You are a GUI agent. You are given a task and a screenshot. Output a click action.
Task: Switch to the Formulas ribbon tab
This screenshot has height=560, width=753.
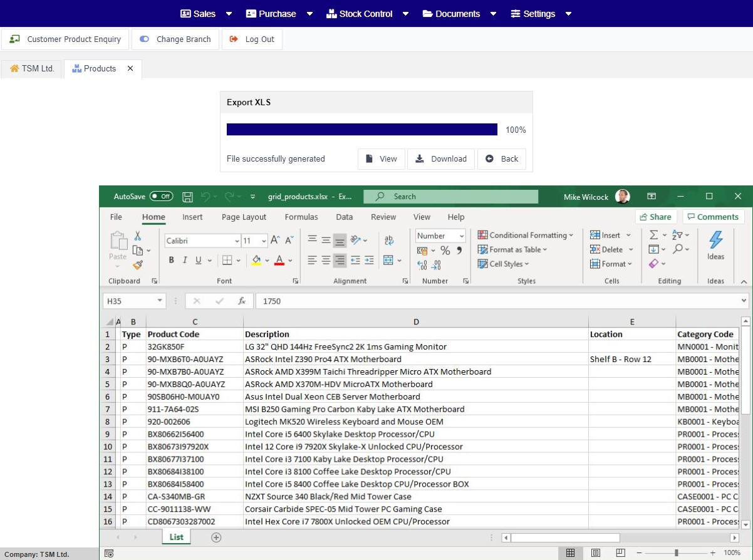click(301, 217)
